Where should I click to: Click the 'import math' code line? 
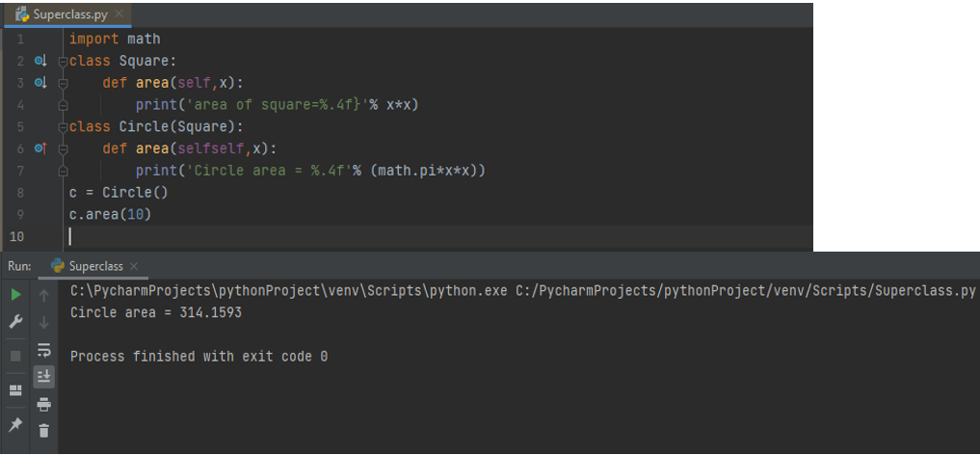(x=115, y=40)
